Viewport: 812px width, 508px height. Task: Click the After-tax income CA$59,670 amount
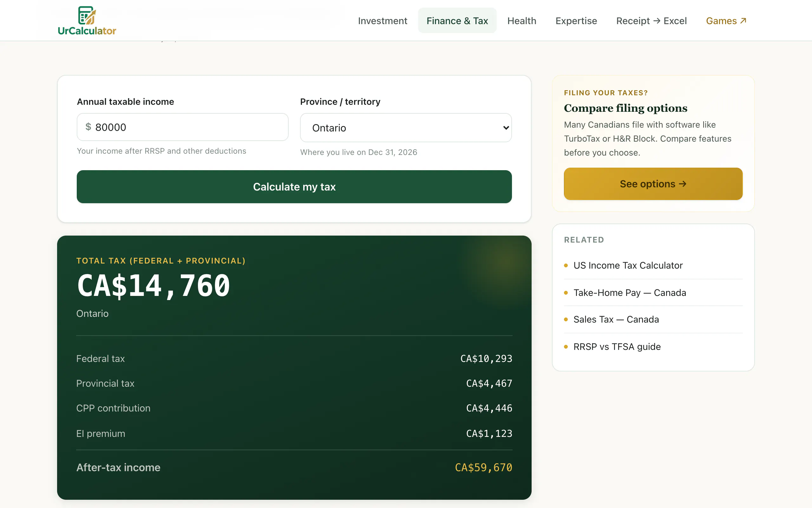483,467
